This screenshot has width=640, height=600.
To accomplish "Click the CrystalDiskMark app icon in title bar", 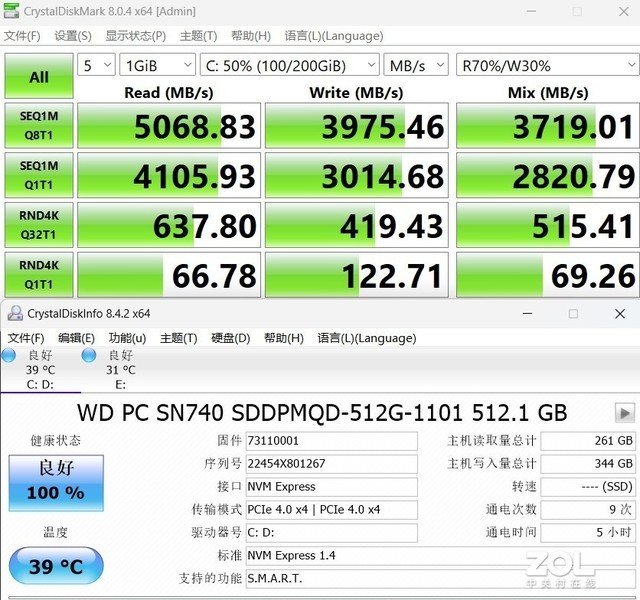I will (11, 11).
